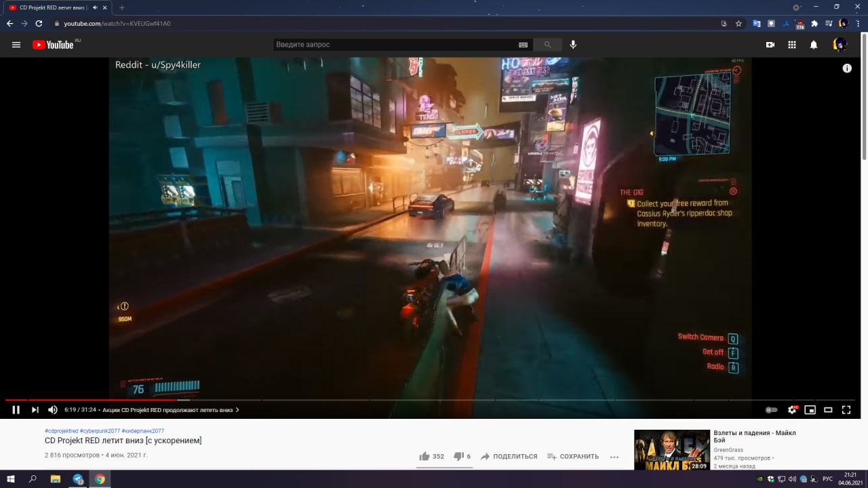
Task: Open suggested video title 'Взлеты и падения'
Action: pyautogui.click(x=754, y=436)
